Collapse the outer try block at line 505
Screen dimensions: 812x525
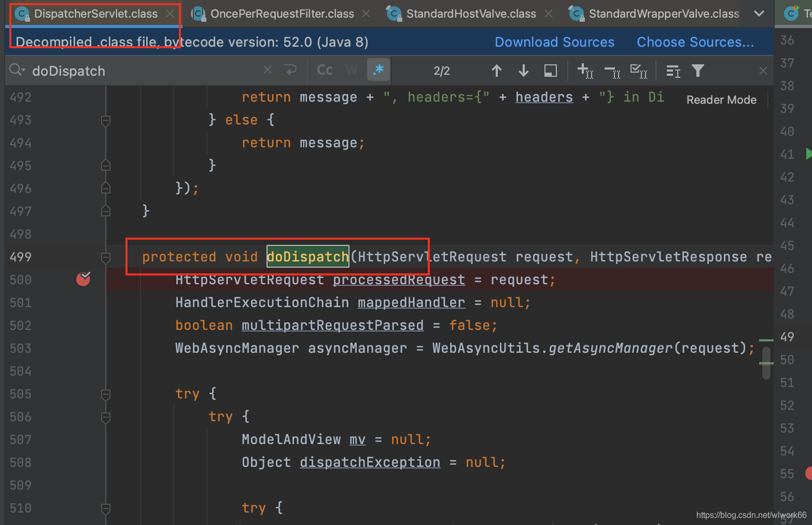(x=106, y=395)
